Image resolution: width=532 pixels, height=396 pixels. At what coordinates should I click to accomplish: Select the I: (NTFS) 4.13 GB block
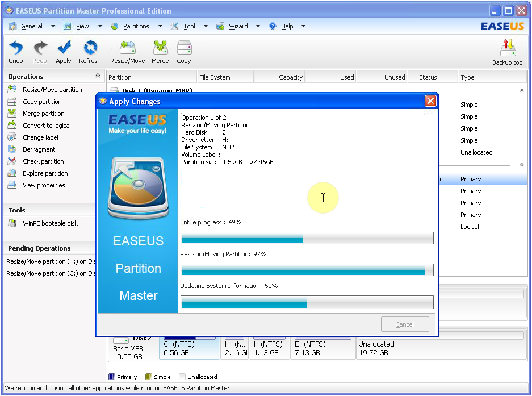[x=269, y=348]
